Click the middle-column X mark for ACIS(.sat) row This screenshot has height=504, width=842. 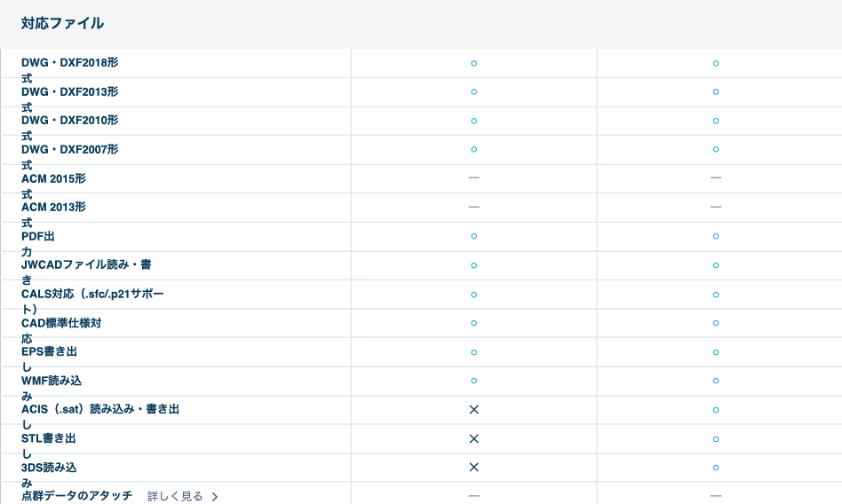tap(473, 409)
